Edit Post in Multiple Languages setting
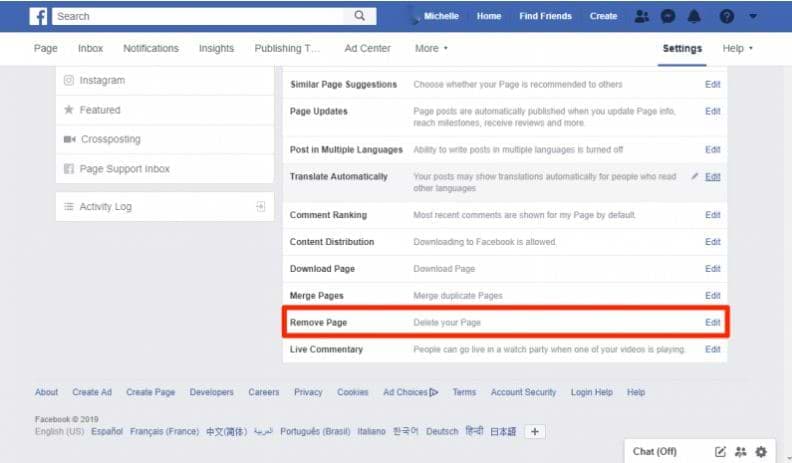Viewport: 792px width, 463px height. click(712, 149)
